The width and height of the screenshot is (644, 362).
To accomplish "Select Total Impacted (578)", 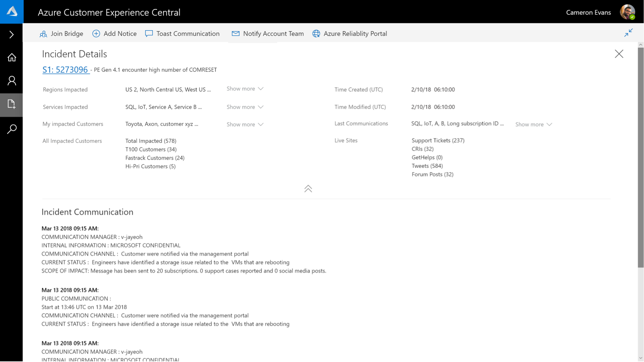I will point(151,141).
